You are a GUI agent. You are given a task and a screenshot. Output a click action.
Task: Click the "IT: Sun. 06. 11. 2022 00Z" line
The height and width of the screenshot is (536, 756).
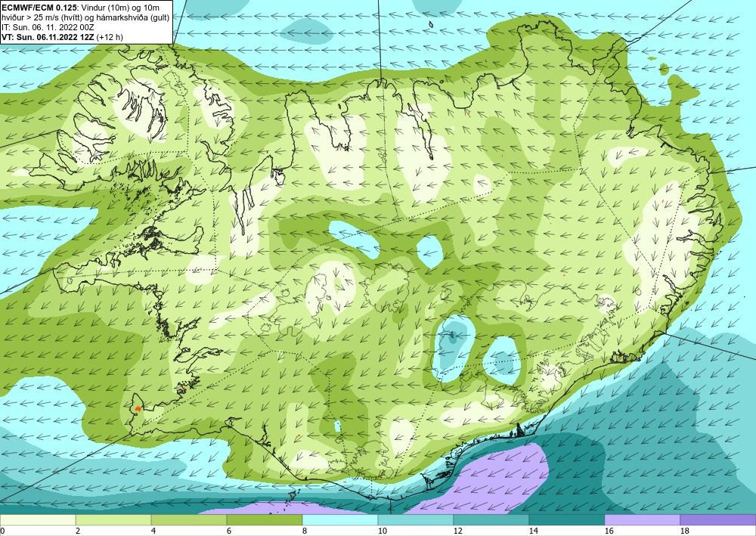coord(48,27)
